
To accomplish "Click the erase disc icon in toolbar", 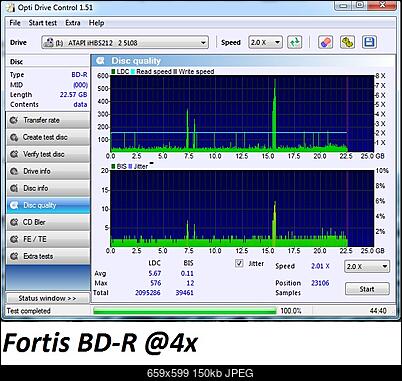I will click(x=325, y=42).
